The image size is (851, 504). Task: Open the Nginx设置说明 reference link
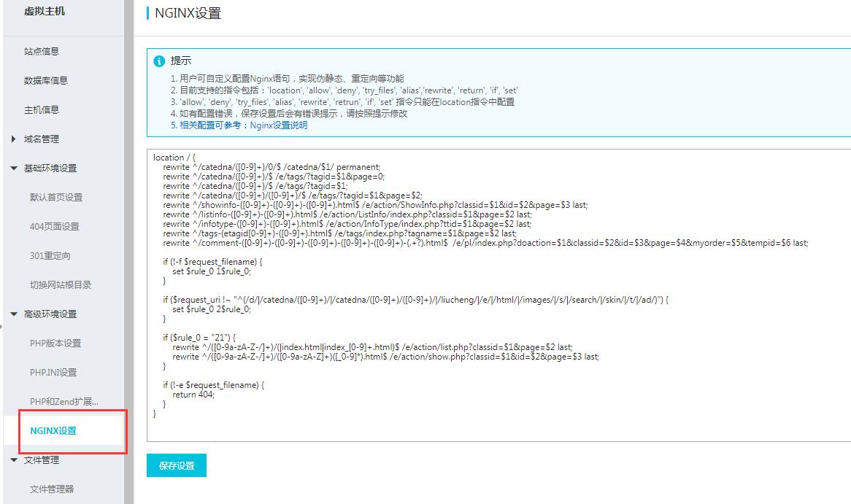279,125
